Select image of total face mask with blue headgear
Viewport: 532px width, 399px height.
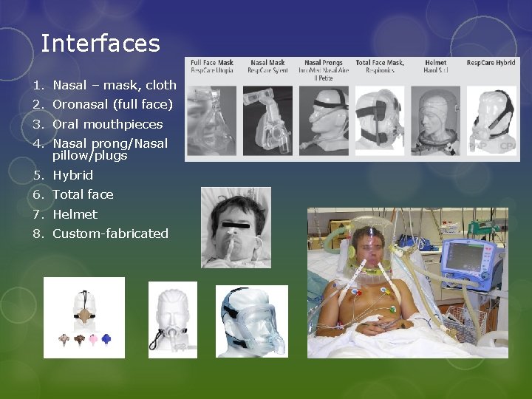[252, 321]
